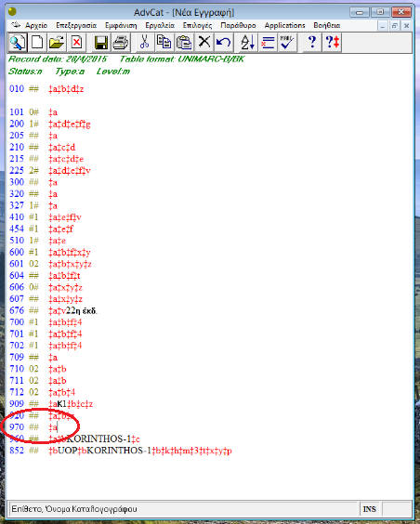Select field tag 205
The width and height of the screenshot is (420, 524).
point(17,136)
